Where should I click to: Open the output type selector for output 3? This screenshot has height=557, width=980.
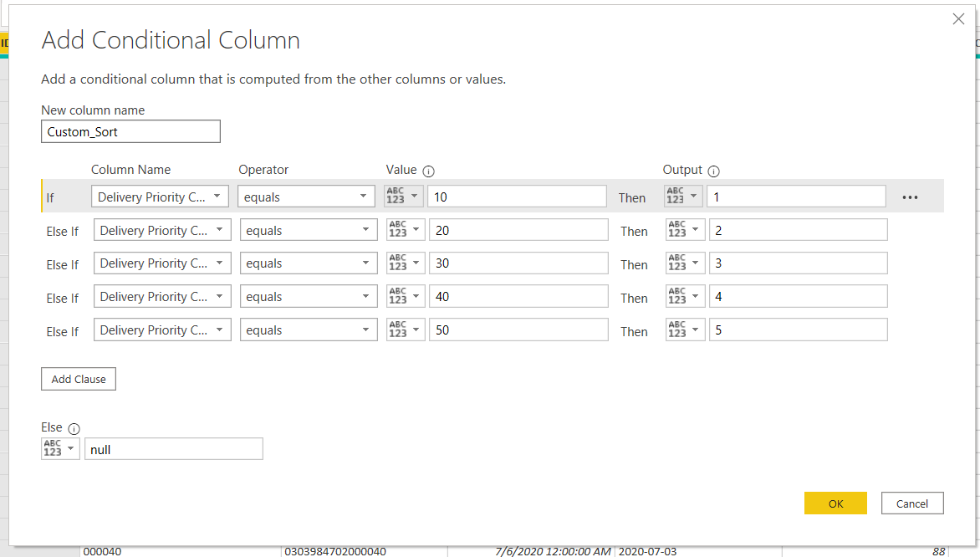686,263
